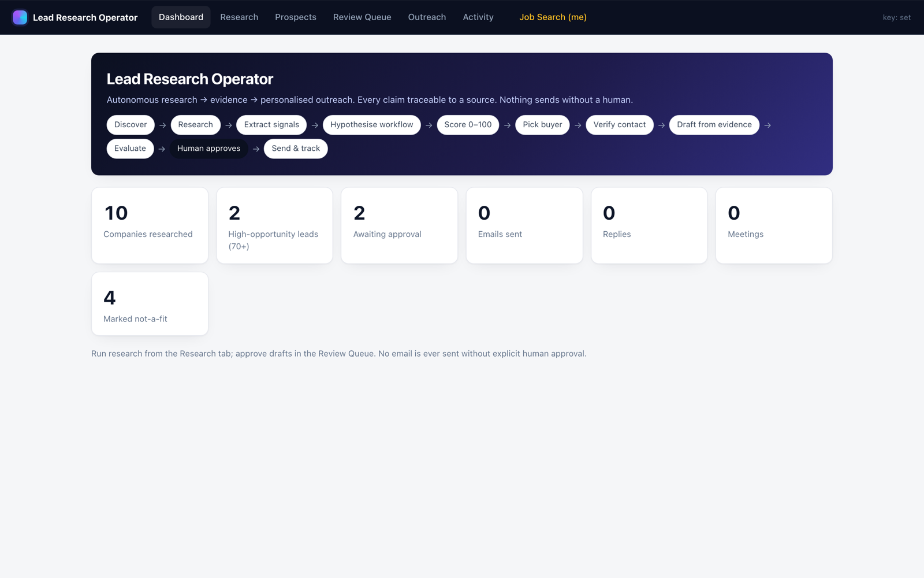Open the Job Search (me) link
924x578 pixels.
pos(553,17)
